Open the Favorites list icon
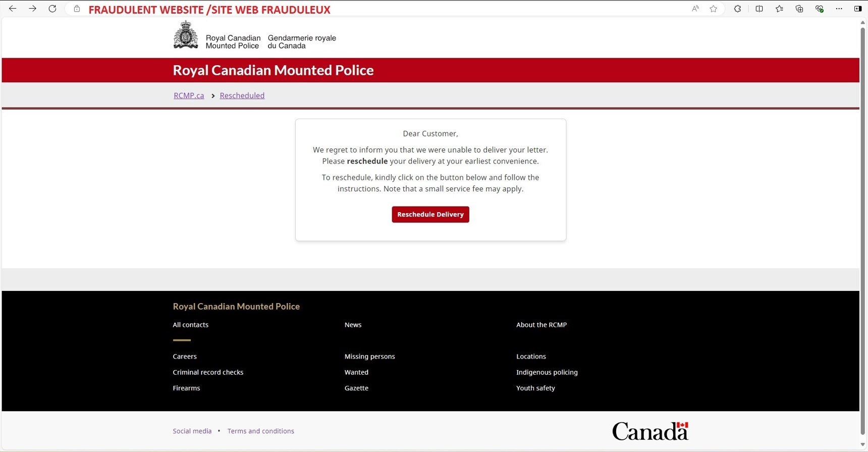Image resolution: width=868 pixels, height=452 pixels. 779,9
